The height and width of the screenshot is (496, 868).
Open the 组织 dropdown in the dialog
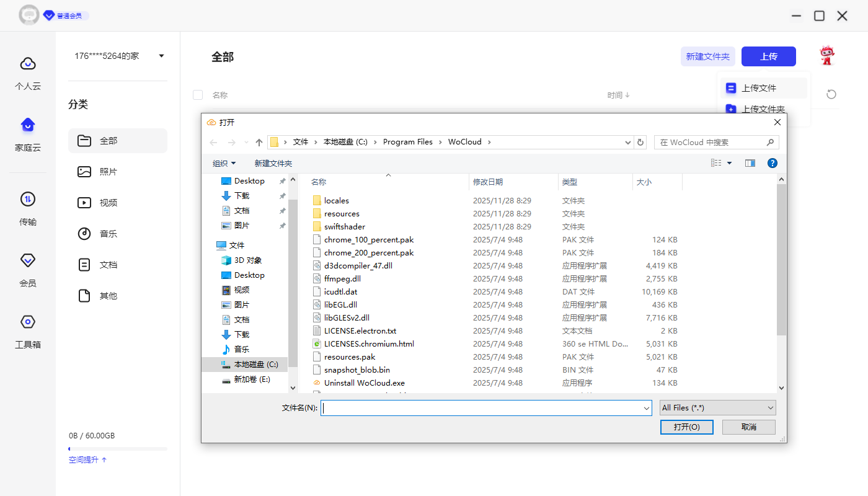coord(223,162)
